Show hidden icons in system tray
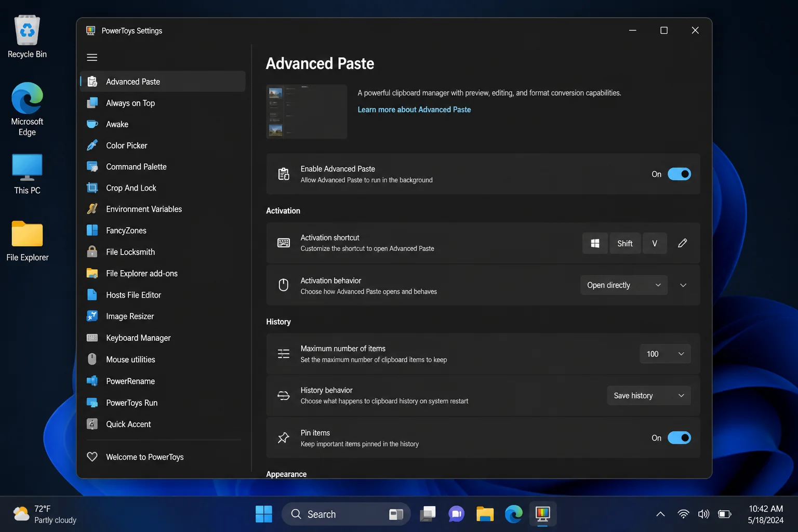 click(x=660, y=514)
